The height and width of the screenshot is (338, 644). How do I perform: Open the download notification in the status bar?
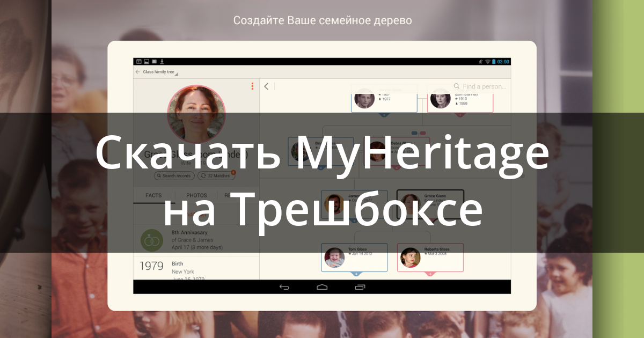tap(162, 62)
